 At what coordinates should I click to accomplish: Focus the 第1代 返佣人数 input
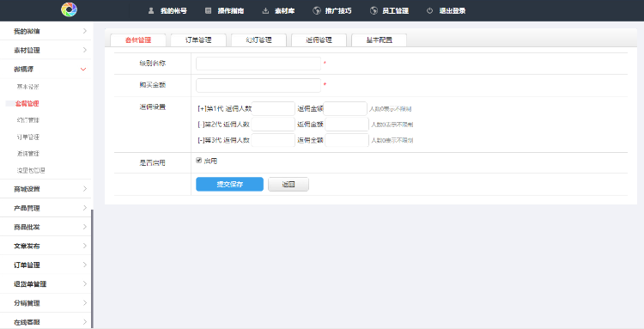(273, 109)
